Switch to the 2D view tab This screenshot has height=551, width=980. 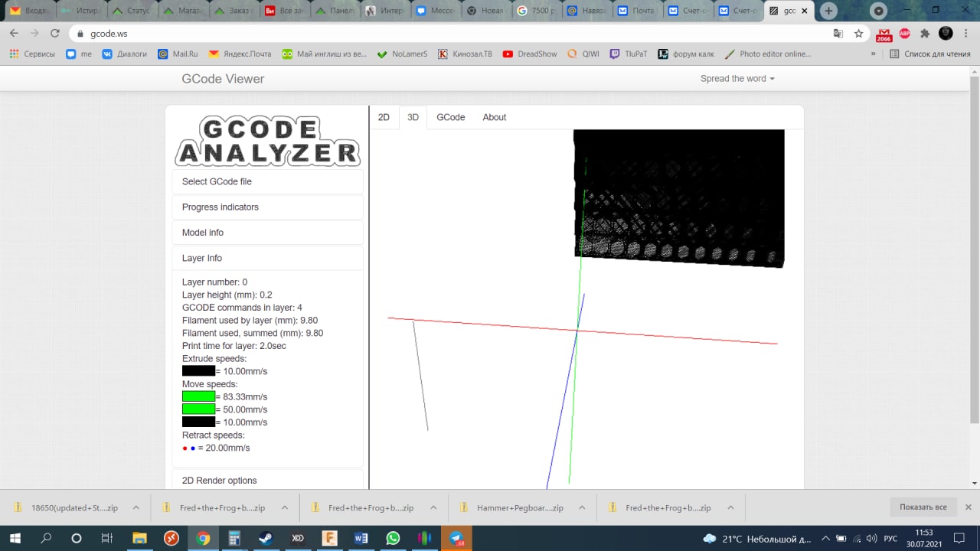tap(384, 117)
